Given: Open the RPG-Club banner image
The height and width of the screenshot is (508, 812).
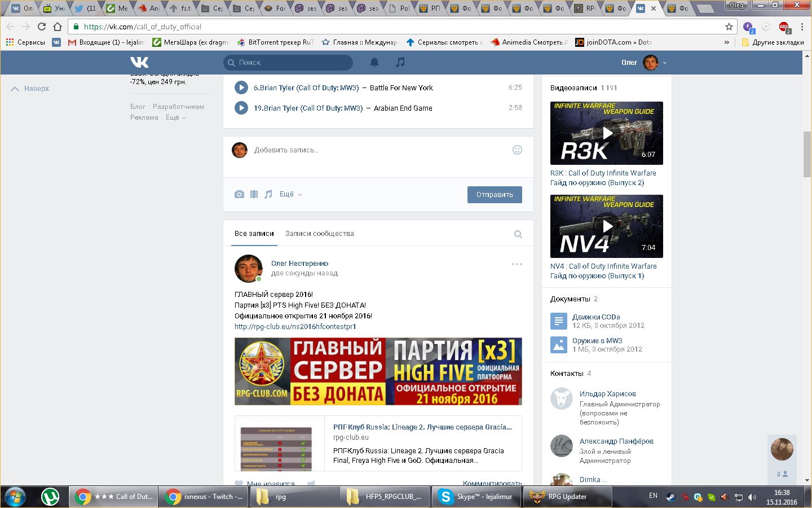Looking at the screenshot, I should tap(378, 371).
